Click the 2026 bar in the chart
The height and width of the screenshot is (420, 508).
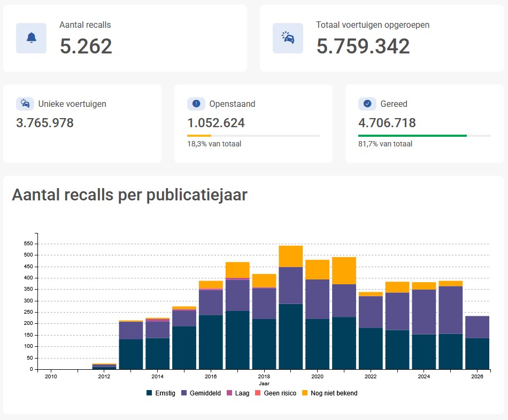pyautogui.click(x=477, y=343)
